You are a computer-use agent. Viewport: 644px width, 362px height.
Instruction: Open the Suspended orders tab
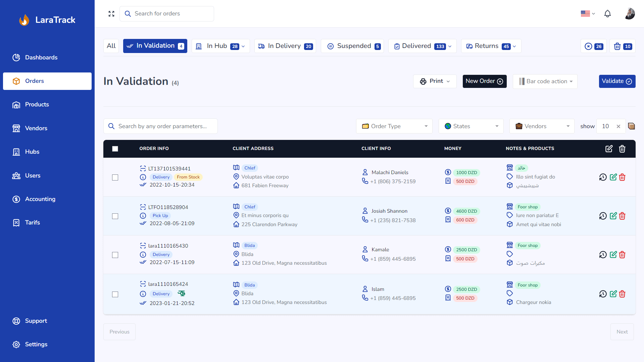(x=352, y=46)
